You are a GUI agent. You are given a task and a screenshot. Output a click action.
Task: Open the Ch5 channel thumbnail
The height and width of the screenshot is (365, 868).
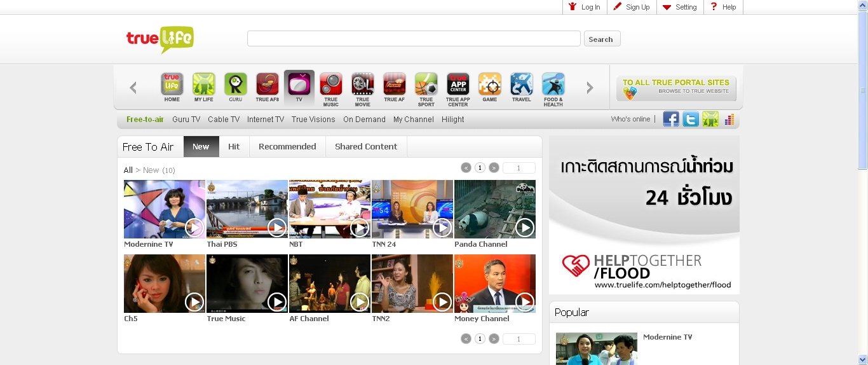pos(165,284)
